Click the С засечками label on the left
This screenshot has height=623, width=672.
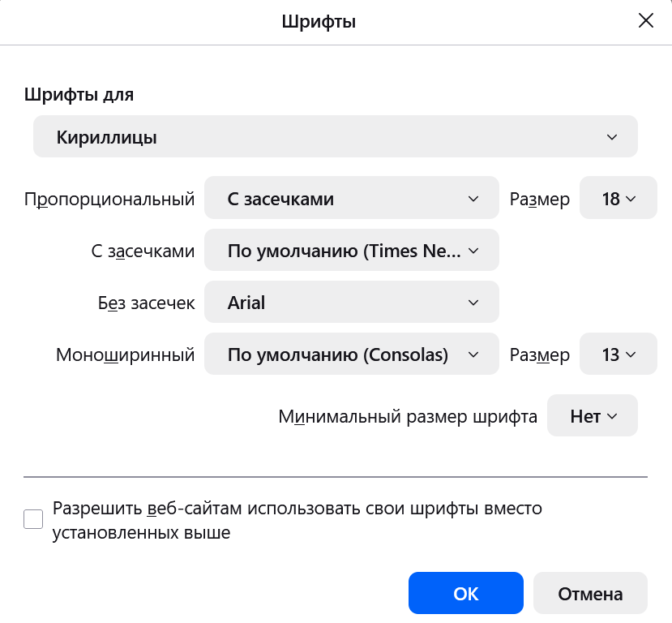coord(143,251)
